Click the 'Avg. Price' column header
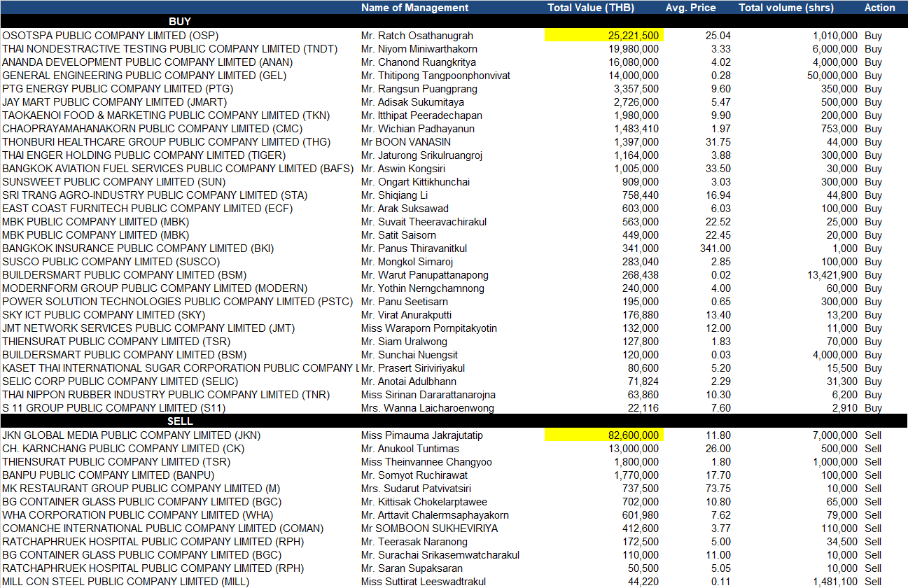908x588 pixels. tap(690, 8)
